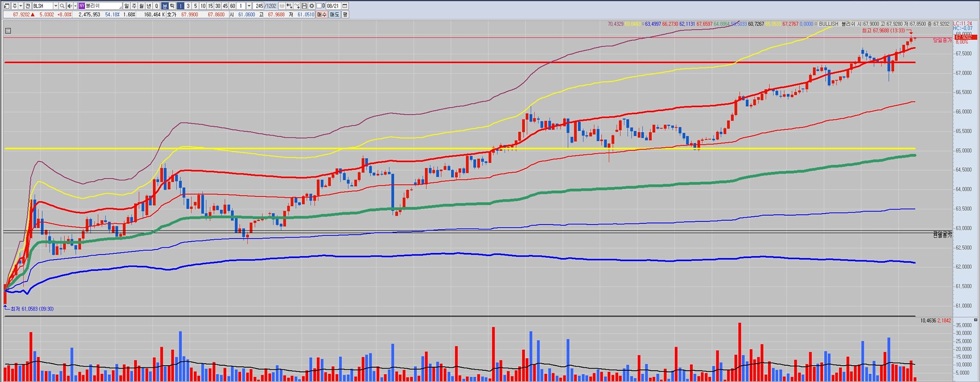The width and height of the screenshot is (980, 382).
Task: Open chart settings via gear icon
Action: point(311,6)
